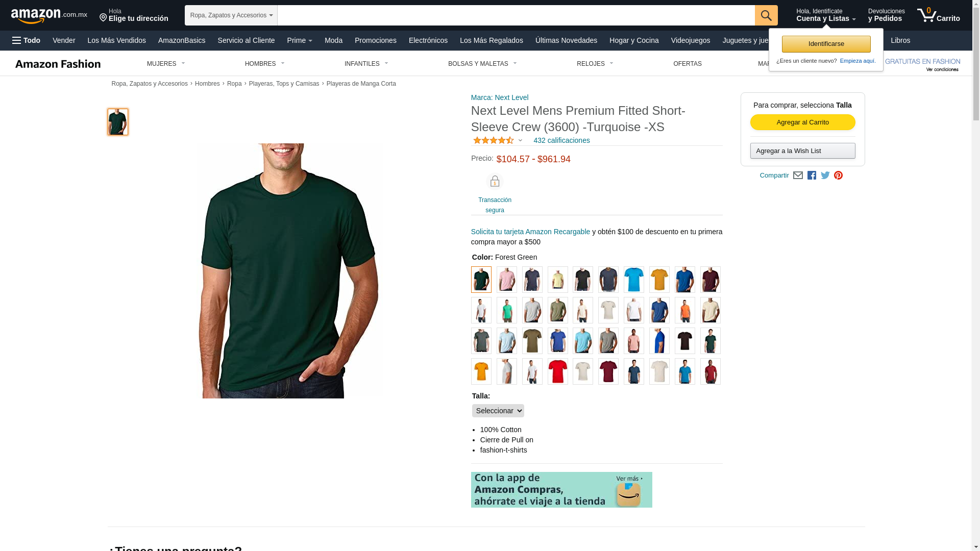
Task: Open the Todo hamburger menu
Action: click(x=27, y=40)
